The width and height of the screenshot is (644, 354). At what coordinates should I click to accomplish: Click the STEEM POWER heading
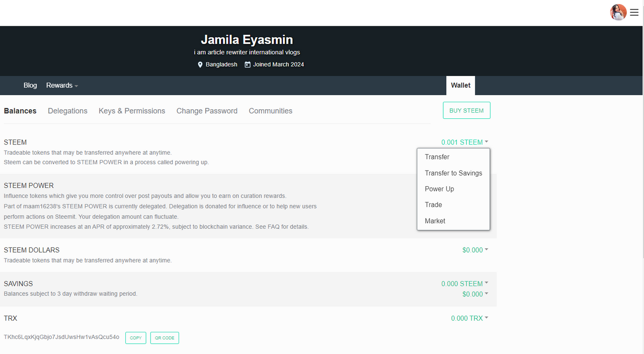point(29,185)
